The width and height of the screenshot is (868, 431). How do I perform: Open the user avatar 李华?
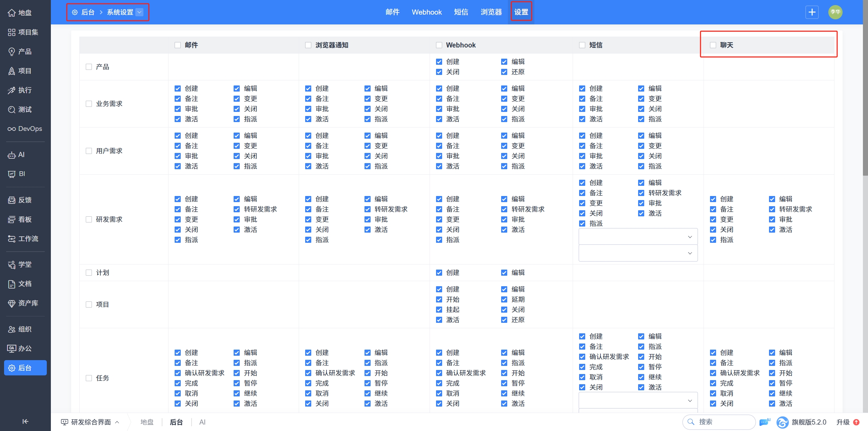pos(835,12)
